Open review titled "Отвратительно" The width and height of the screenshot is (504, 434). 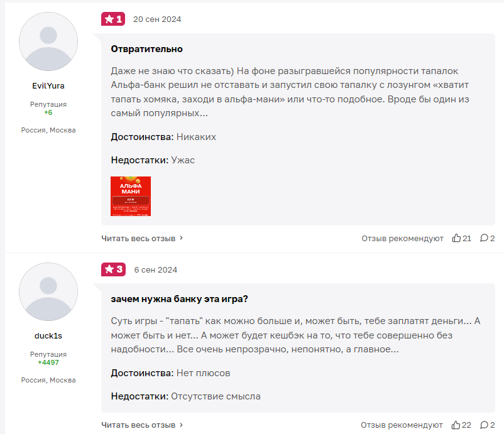pyautogui.click(x=146, y=48)
